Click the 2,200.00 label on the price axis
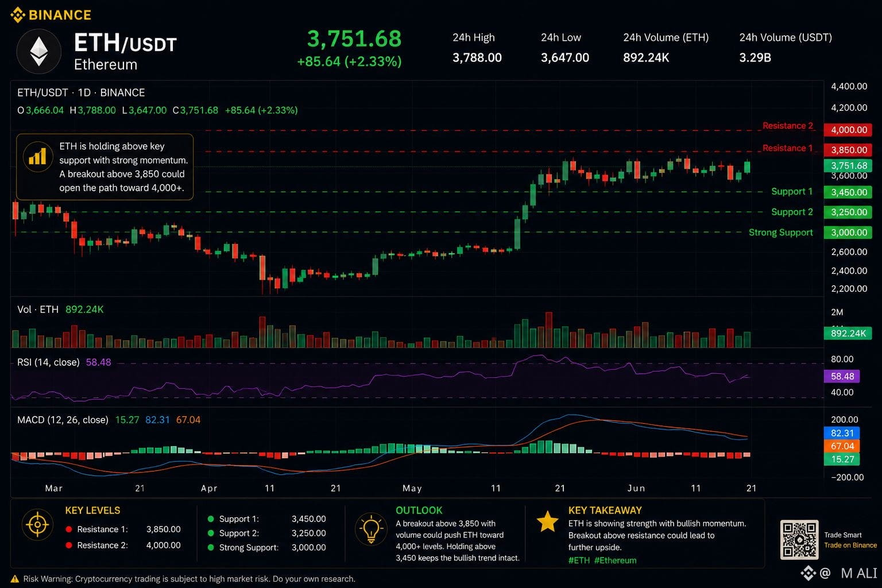This screenshot has height=588, width=882. (x=849, y=289)
